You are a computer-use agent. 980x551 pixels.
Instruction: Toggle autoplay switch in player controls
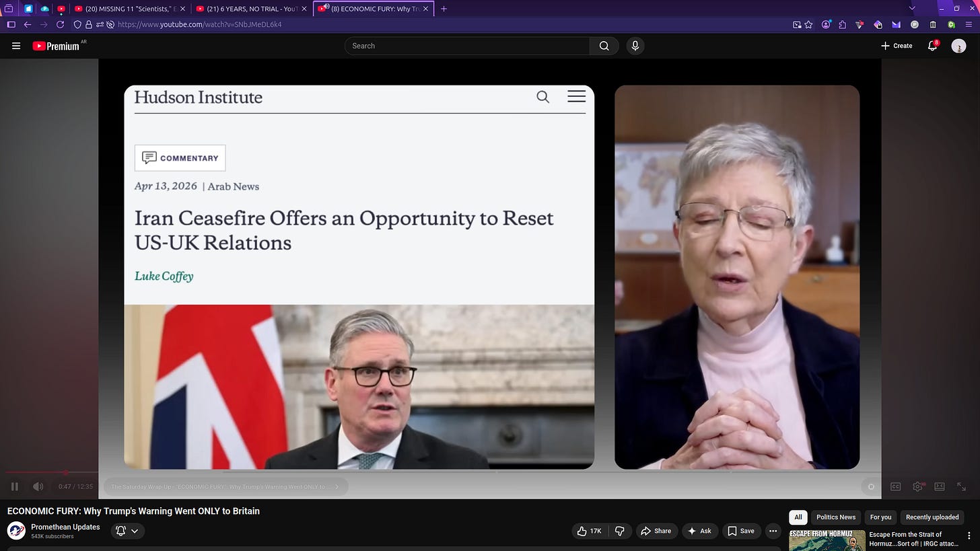pos(871,486)
